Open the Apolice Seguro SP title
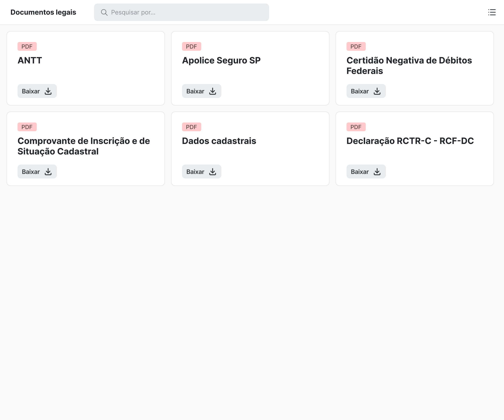 point(221,60)
